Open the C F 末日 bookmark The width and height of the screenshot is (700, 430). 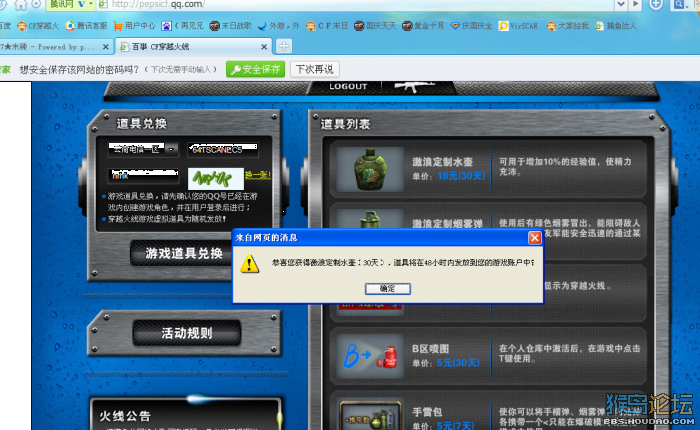327,26
